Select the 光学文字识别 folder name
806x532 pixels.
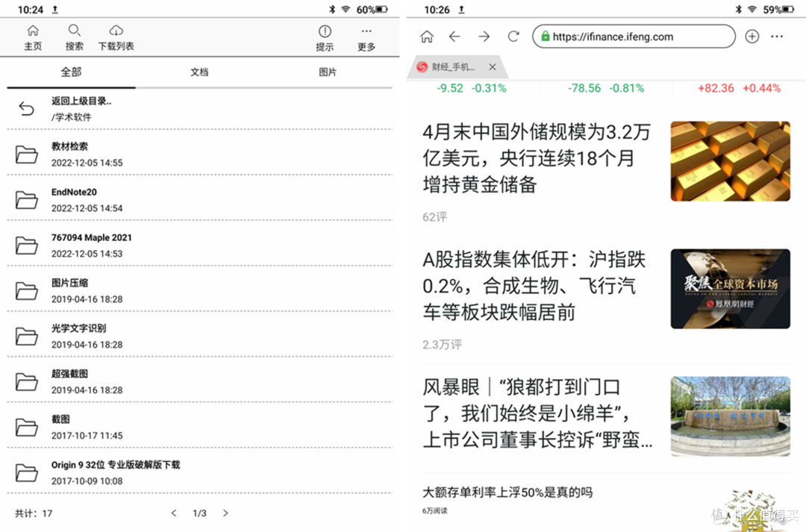click(x=78, y=328)
